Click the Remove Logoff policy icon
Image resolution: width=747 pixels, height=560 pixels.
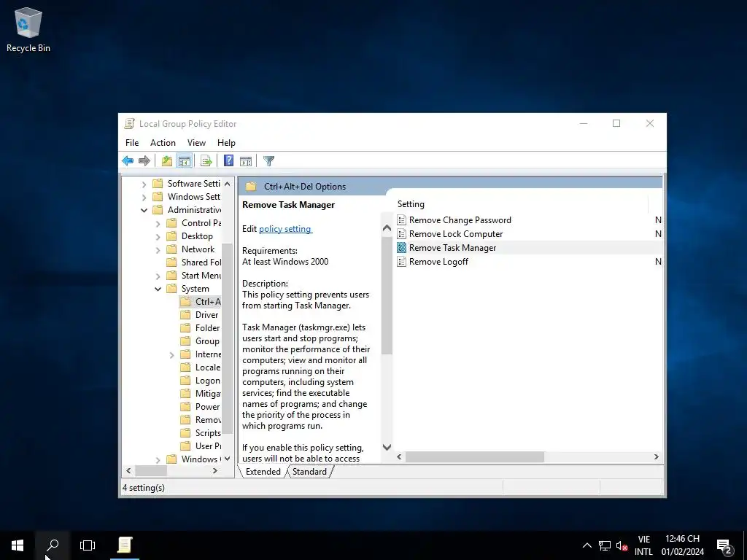pyautogui.click(x=402, y=262)
